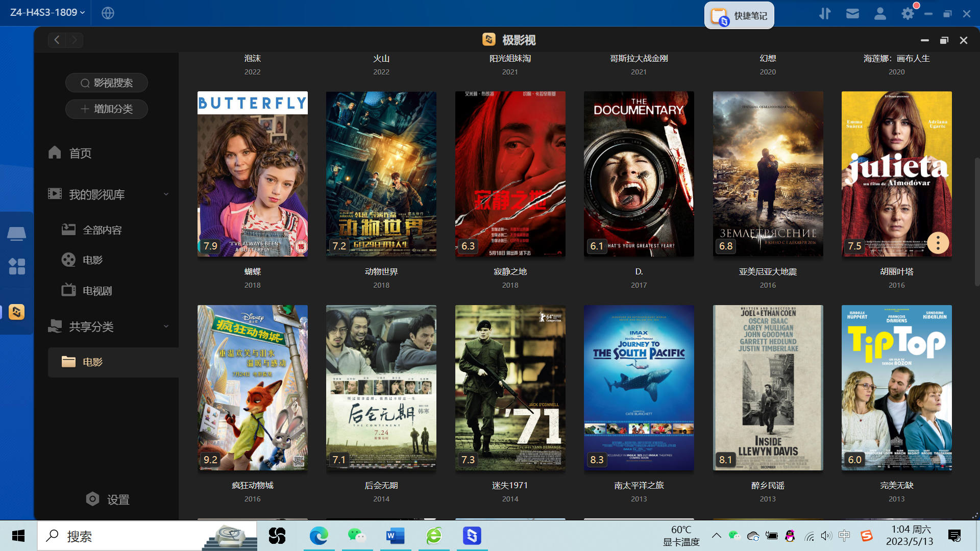Open Word from taskbar
Image resolution: width=980 pixels, height=551 pixels.
[x=396, y=536]
